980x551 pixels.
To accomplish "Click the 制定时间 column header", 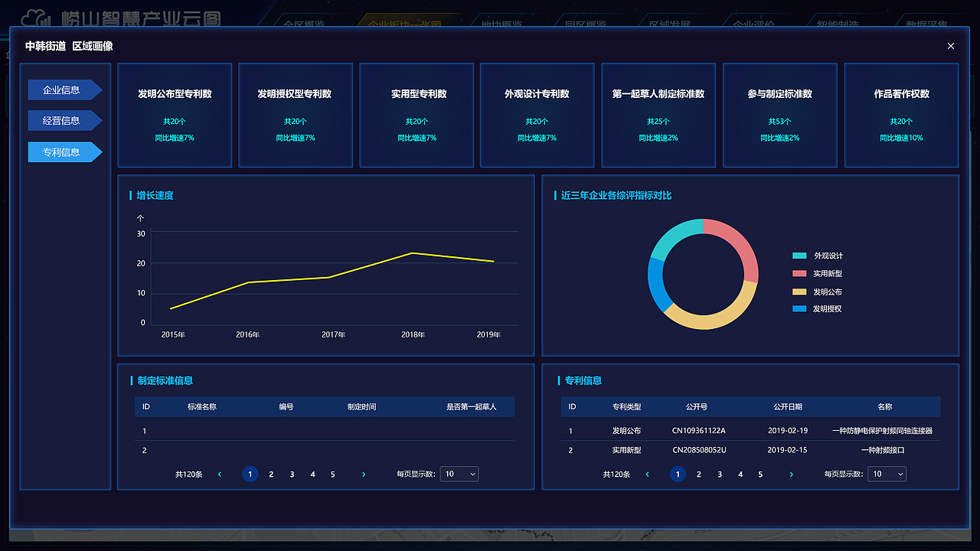I will (x=361, y=406).
